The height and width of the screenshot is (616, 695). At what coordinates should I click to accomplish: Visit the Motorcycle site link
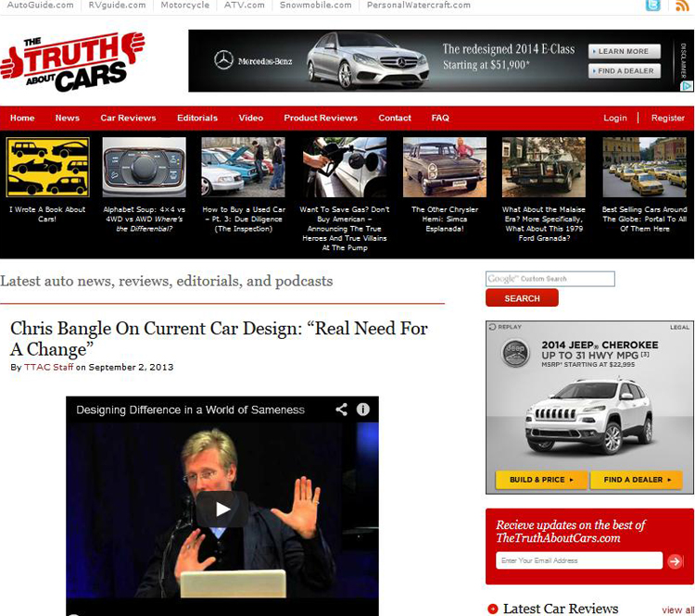[x=184, y=6]
